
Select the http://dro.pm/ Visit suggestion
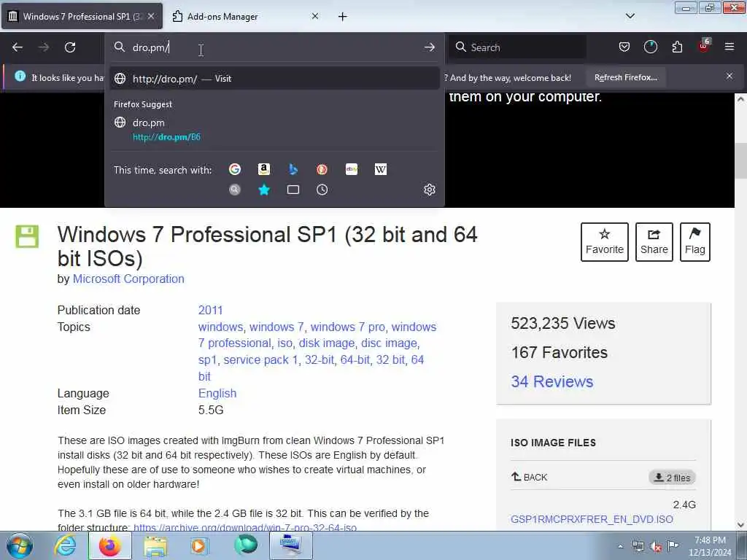pyautogui.click(x=274, y=79)
